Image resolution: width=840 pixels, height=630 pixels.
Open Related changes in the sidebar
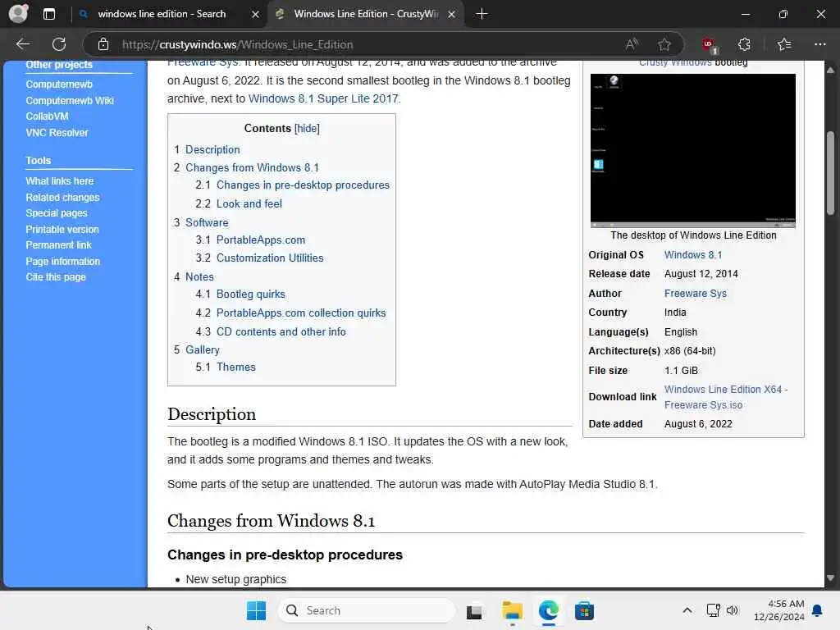click(62, 197)
